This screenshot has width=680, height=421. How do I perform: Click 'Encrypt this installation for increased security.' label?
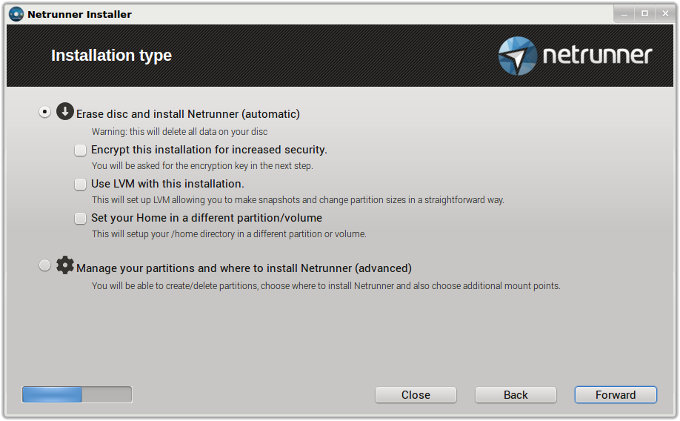pos(209,150)
